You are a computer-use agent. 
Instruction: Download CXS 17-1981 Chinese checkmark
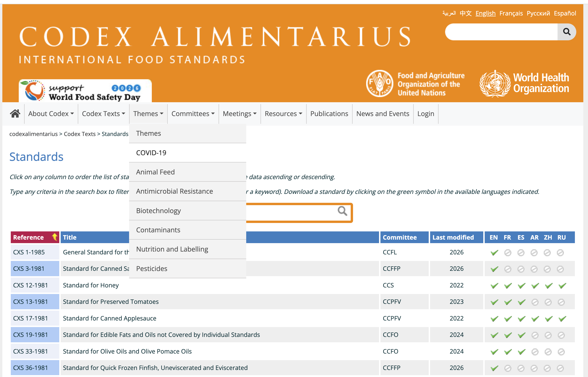pyautogui.click(x=549, y=318)
